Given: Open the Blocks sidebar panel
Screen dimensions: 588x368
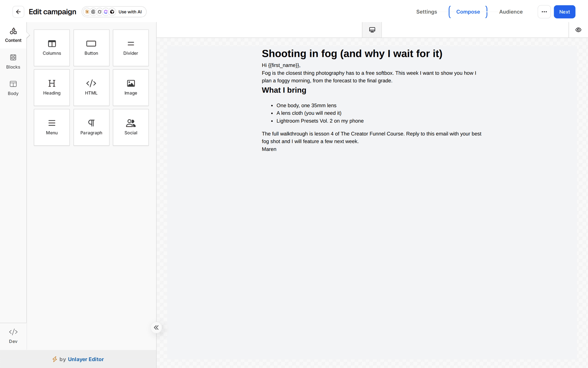Looking at the screenshot, I should click(13, 62).
